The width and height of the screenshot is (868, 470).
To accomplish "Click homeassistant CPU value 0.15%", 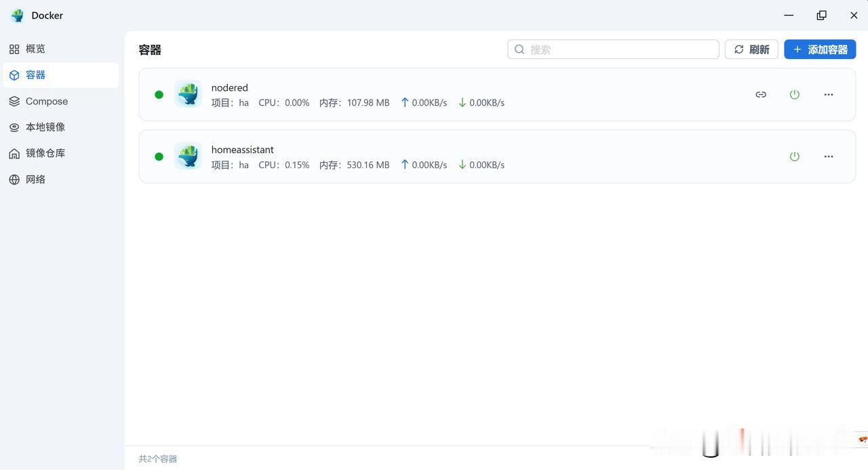I will [297, 165].
